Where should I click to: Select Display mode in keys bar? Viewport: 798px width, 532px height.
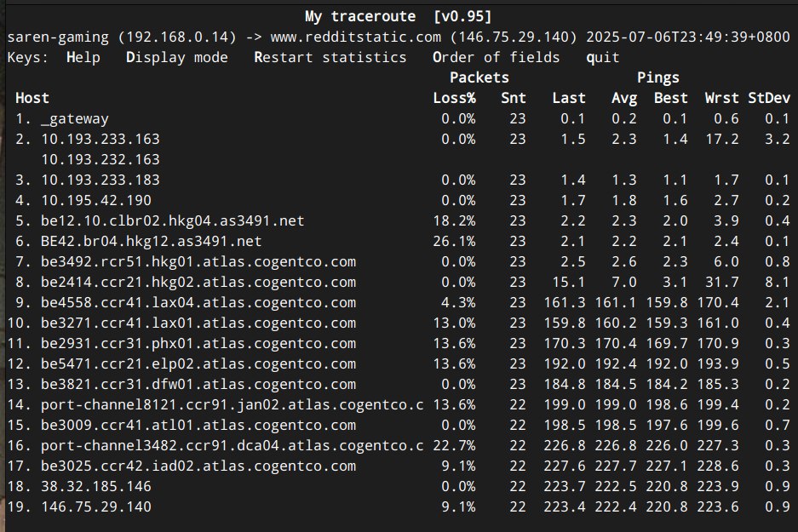coord(176,58)
